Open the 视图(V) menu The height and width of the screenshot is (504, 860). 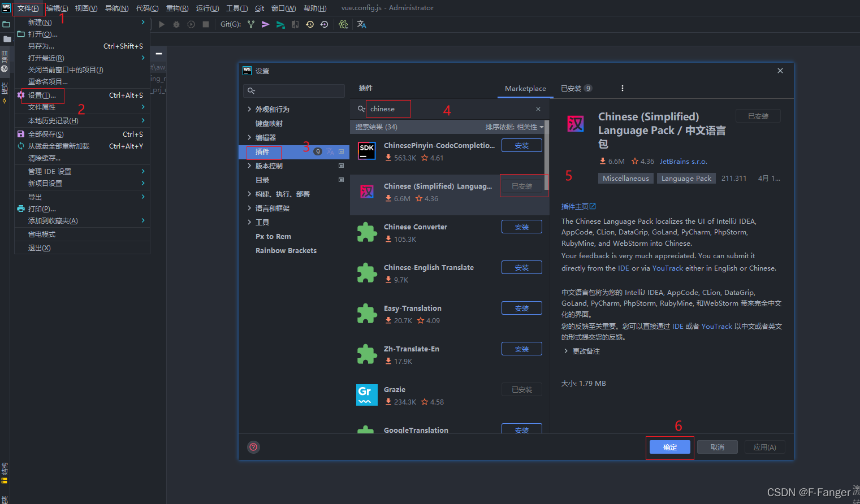click(86, 8)
